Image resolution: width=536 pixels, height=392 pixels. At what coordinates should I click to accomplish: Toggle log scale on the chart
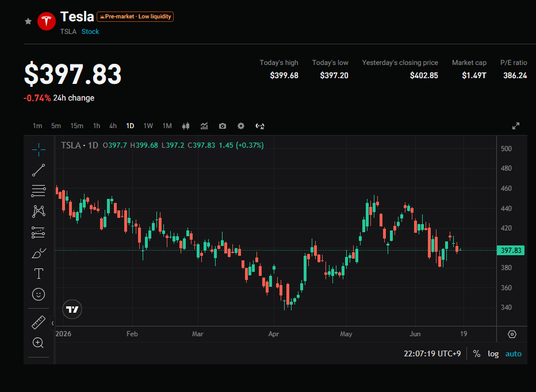pos(493,353)
